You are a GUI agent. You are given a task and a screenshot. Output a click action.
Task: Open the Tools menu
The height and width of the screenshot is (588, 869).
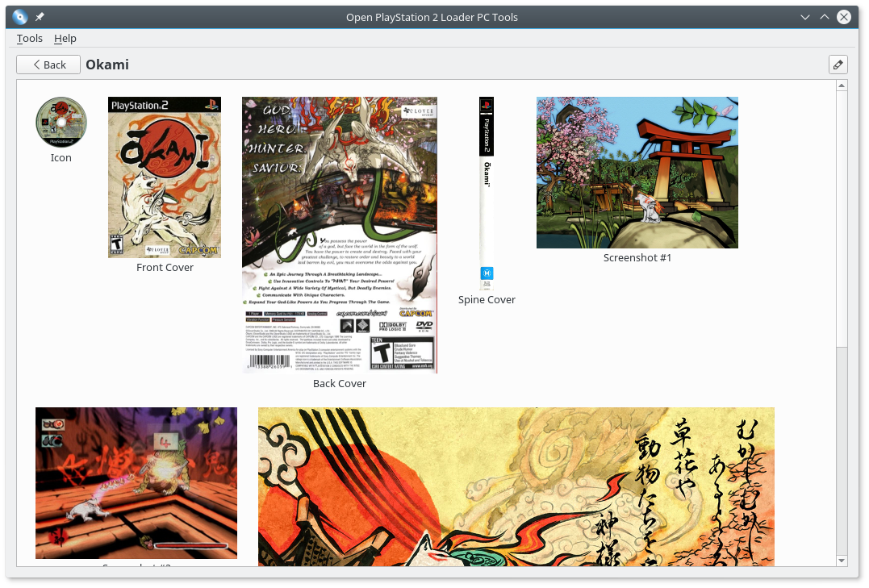tap(29, 38)
